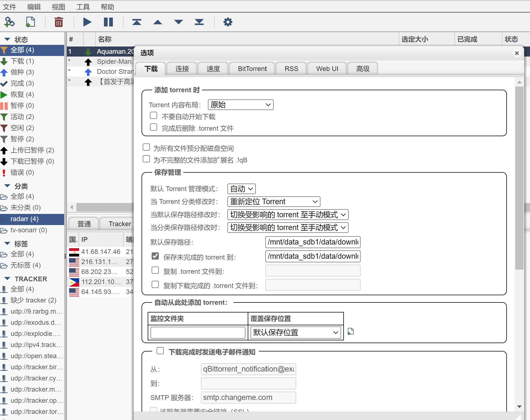
Task: Open the 默认 Torrent 管理模式 dropdown
Action: click(x=242, y=189)
